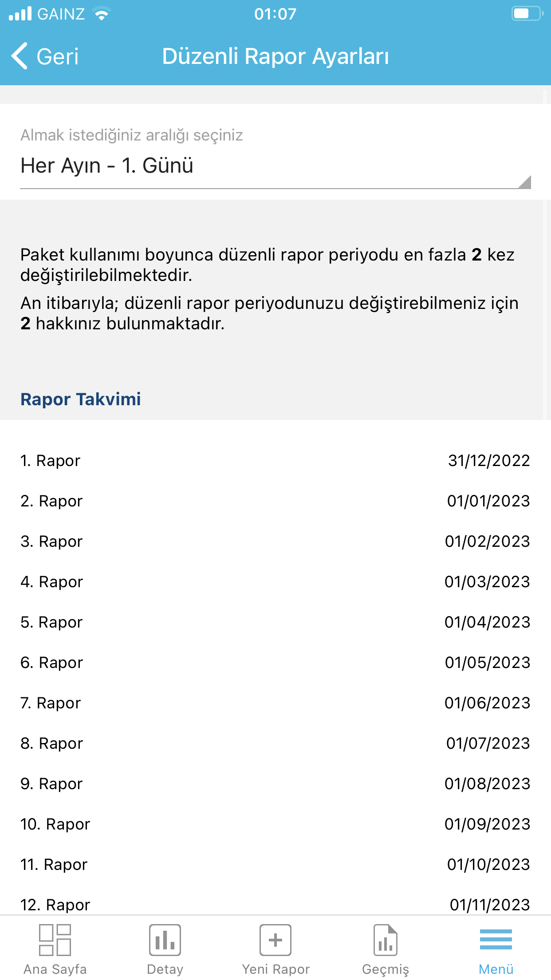This screenshot has height=980, width=551.
Task: Open the Geçmiş document icon
Action: [386, 940]
